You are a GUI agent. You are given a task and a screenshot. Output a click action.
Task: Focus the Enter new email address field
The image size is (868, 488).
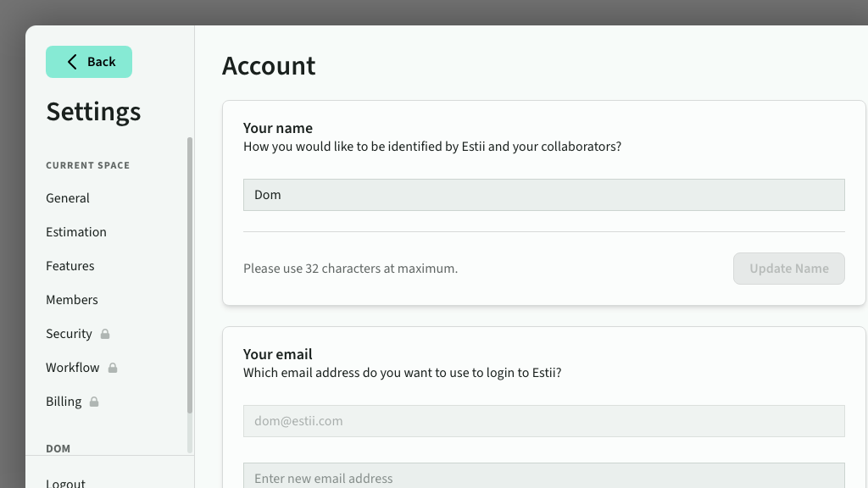coord(543,477)
